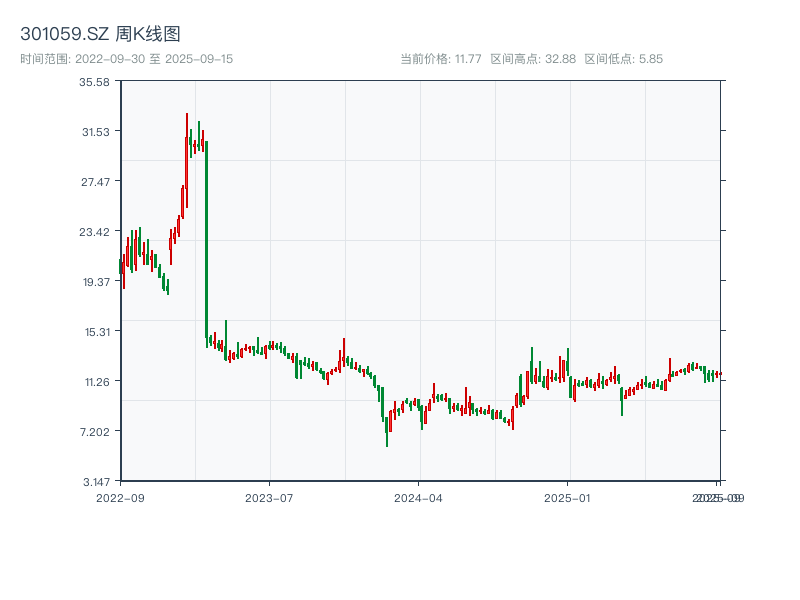Click the 301059.SZ 周K线图 chart title
The height and width of the screenshot is (600, 800).
tap(100, 35)
